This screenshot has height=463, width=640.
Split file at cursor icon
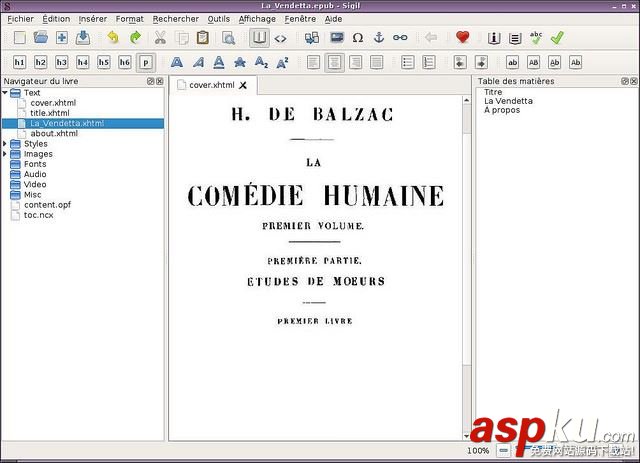(x=312, y=38)
